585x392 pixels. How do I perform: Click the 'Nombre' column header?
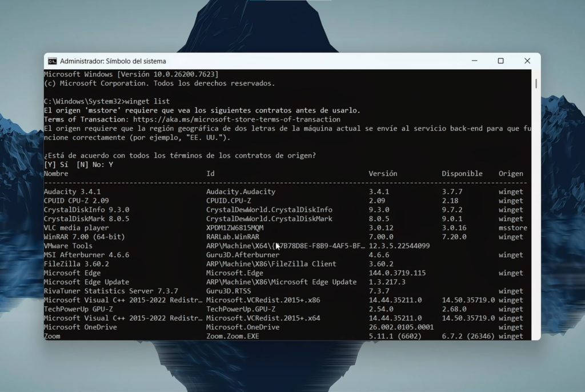tap(57, 173)
